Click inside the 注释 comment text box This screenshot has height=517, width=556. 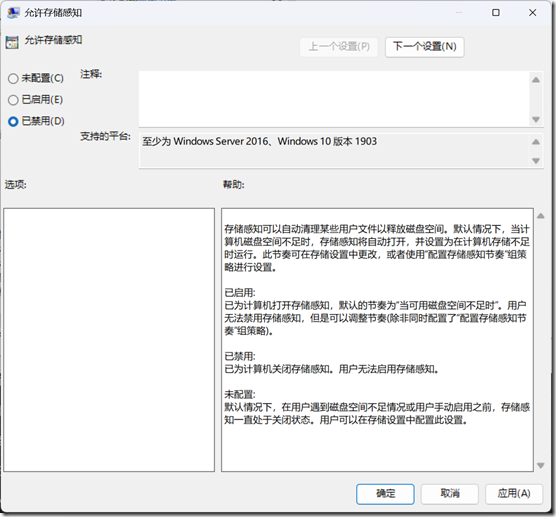[333, 99]
